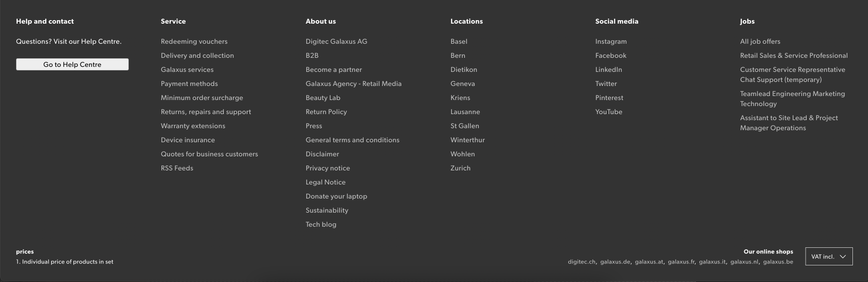This screenshot has width=868, height=282.
Task: Click the Go to Help Centre button
Action: click(x=72, y=64)
